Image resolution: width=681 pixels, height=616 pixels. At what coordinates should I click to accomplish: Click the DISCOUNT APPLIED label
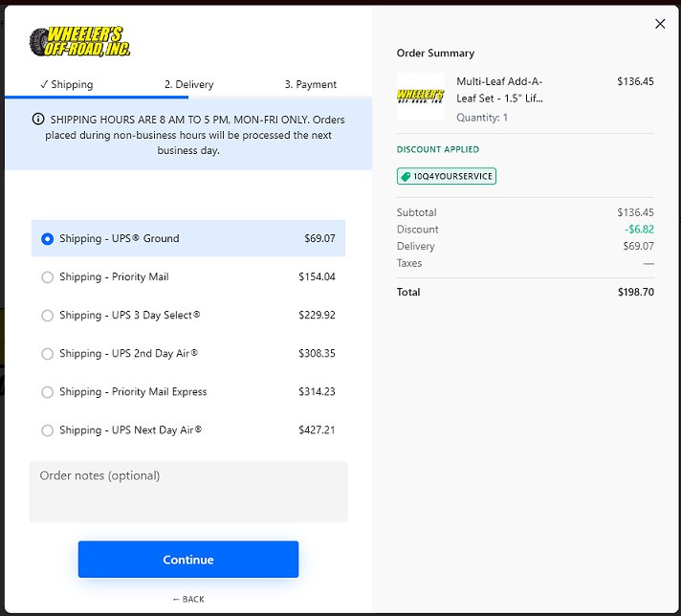pos(438,149)
